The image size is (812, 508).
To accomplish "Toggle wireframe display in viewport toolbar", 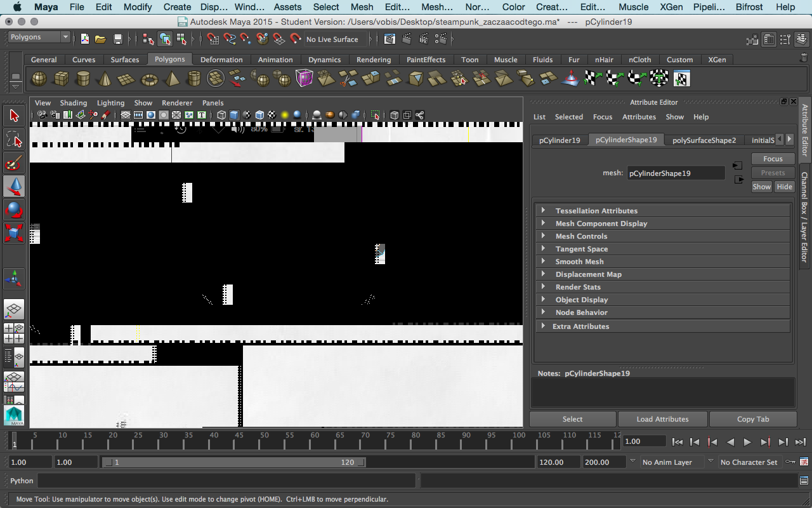I will click(x=221, y=115).
